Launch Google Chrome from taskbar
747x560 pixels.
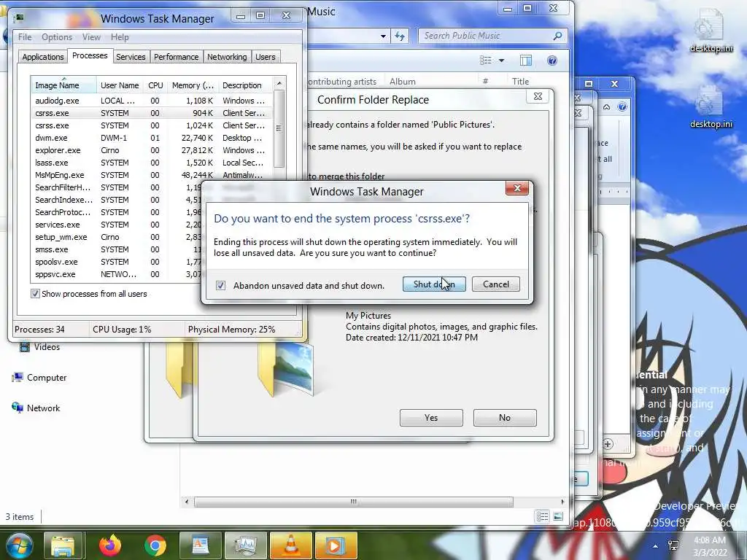155,545
